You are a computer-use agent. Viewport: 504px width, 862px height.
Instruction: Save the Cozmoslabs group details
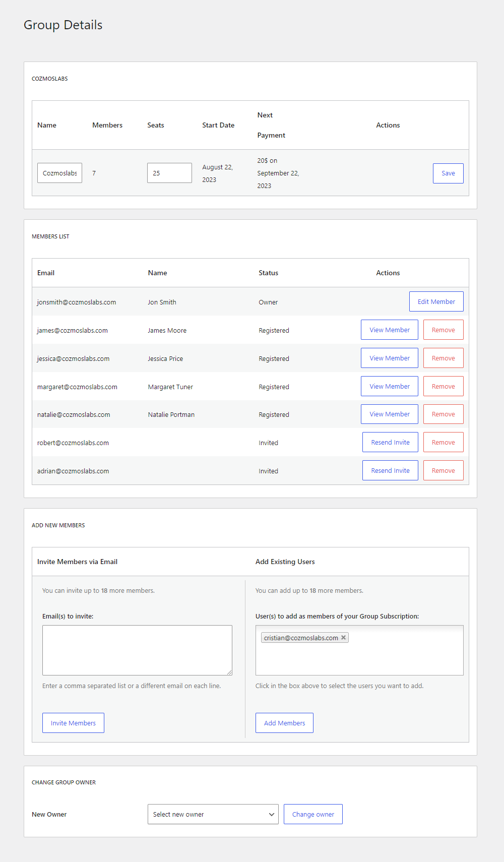click(x=448, y=173)
